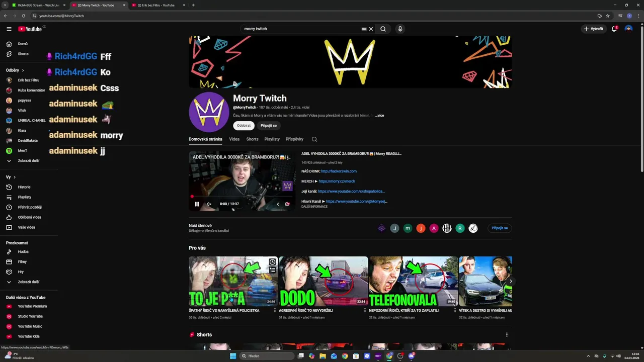Reload the page in browser toolbar
Viewport: 644px width, 362px height.
point(24,16)
